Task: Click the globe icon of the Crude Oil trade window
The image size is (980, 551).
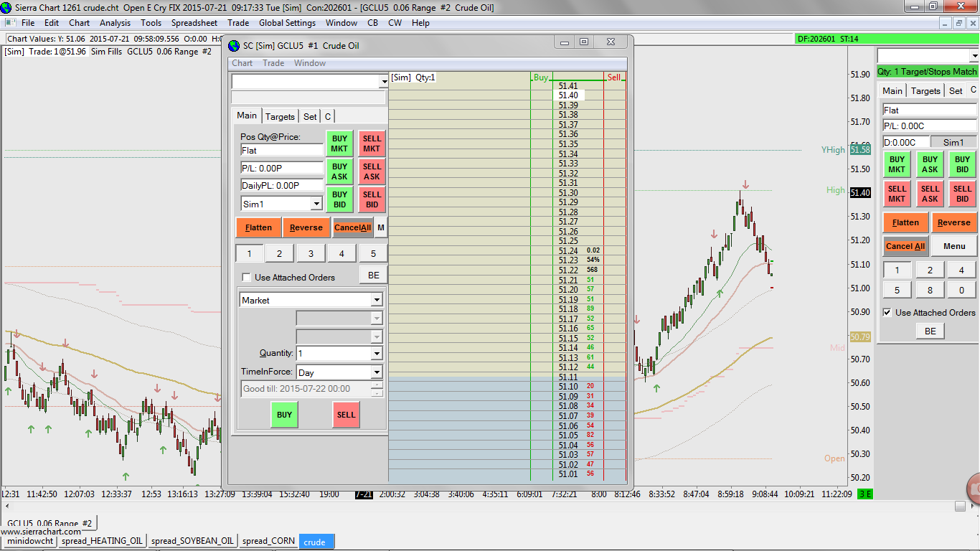Action: 234,46
